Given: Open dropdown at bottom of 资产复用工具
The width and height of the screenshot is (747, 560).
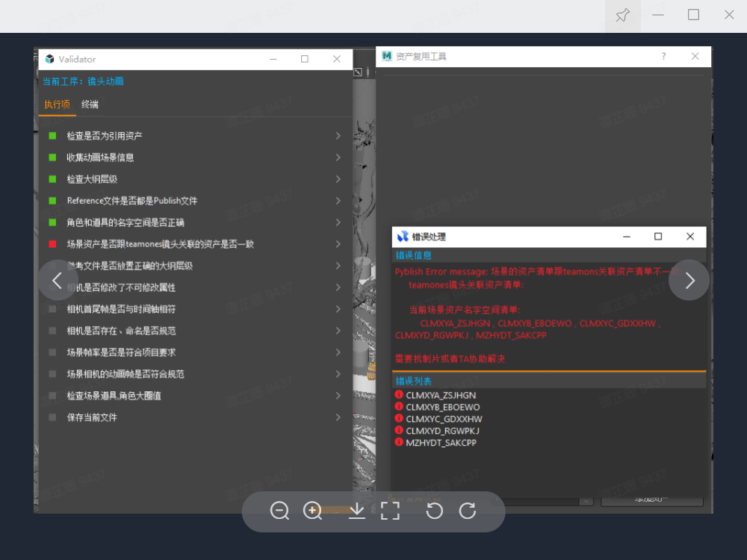Looking at the screenshot, I should [586, 501].
